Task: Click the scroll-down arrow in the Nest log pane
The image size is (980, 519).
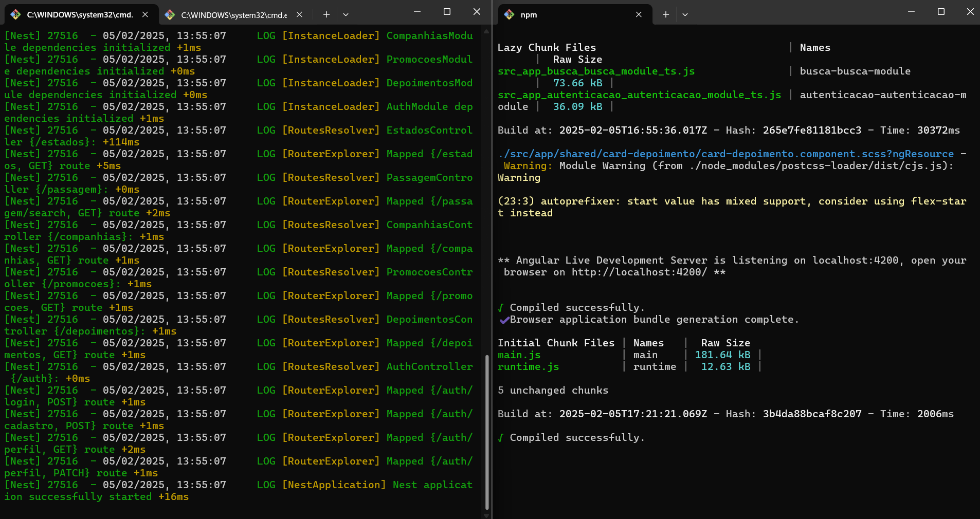Action: (x=486, y=515)
